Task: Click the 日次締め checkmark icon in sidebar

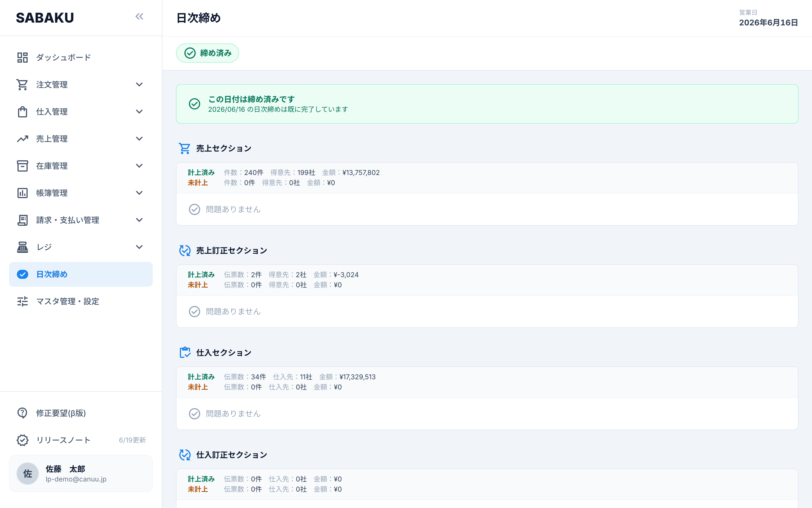Action: coord(23,275)
